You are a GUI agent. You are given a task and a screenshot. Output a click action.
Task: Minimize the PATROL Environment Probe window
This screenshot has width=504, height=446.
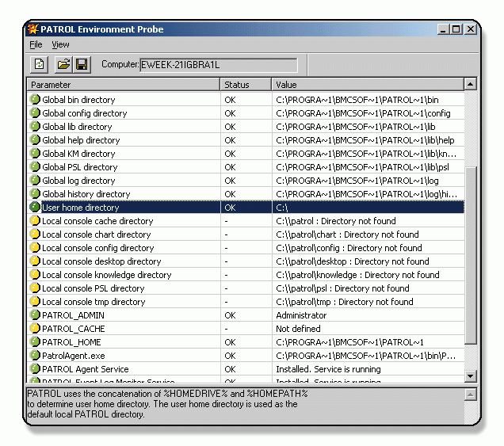pyautogui.click(x=443, y=29)
